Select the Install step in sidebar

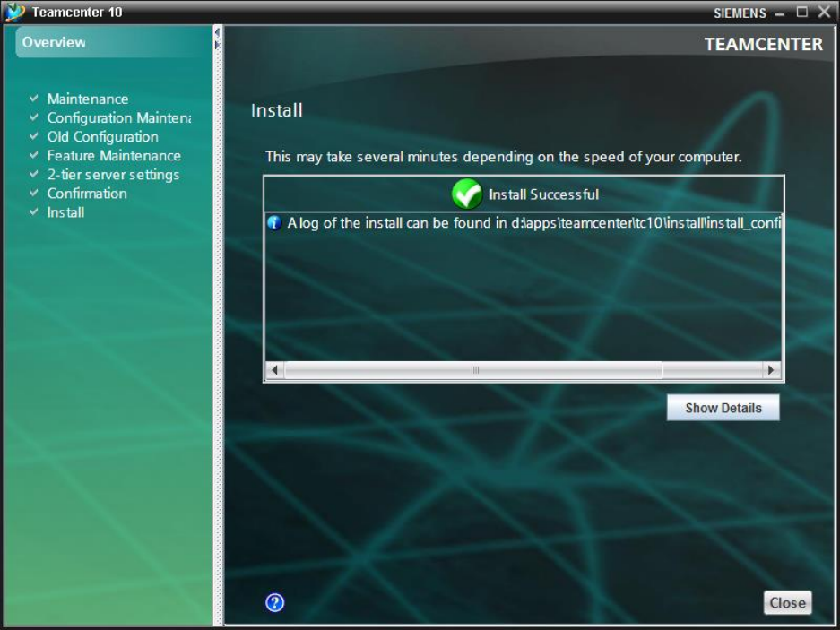click(65, 212)
